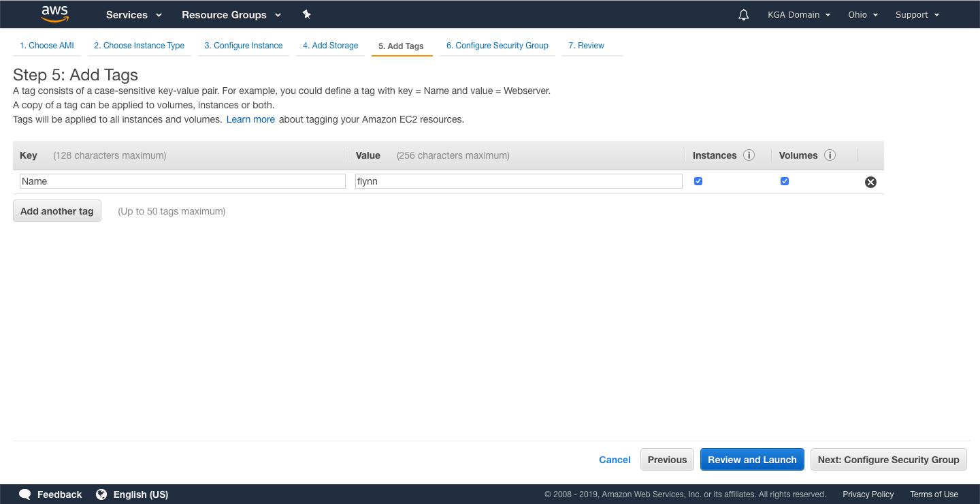
Task: Click the pin shortcut icon in navbar
Action: point(306,14)
